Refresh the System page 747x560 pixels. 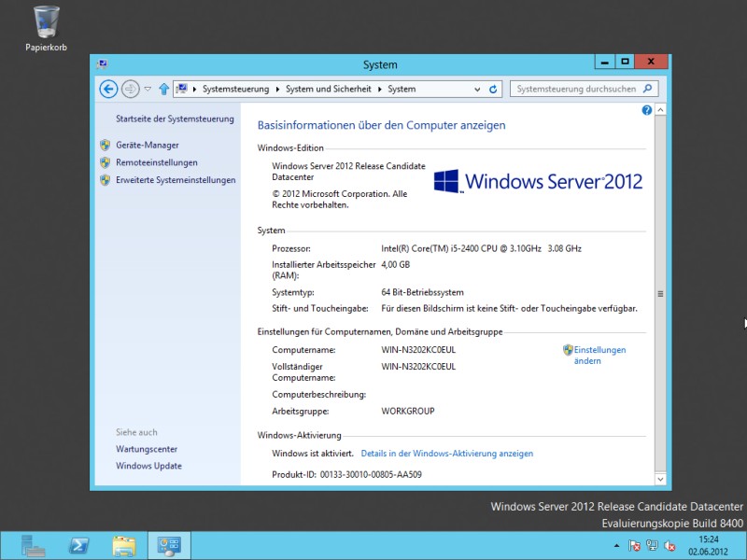coord(493,89)
